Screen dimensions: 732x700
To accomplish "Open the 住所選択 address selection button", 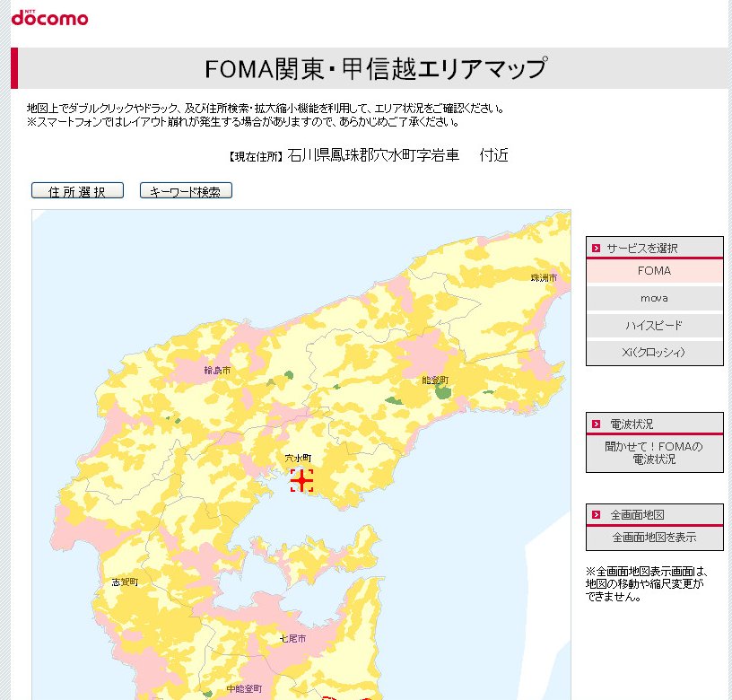I will click(x=77, y=190).
